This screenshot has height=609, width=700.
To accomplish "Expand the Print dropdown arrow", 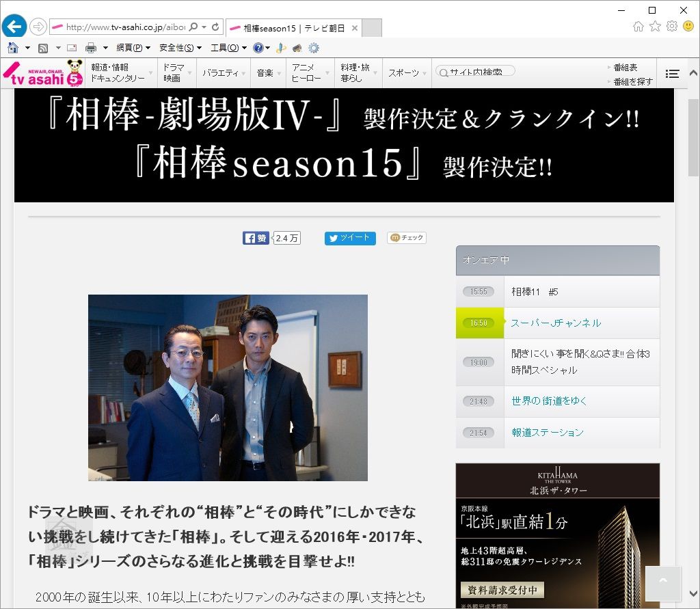I will pos(105,48).
